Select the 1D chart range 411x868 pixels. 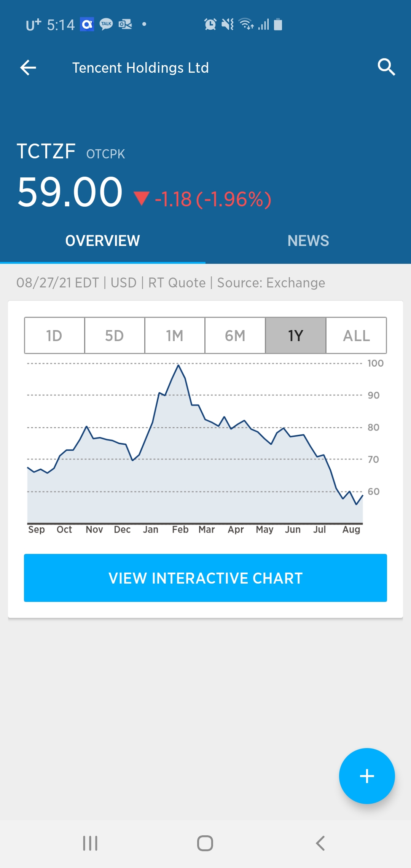pyautogui.click(x=54, y=335)
